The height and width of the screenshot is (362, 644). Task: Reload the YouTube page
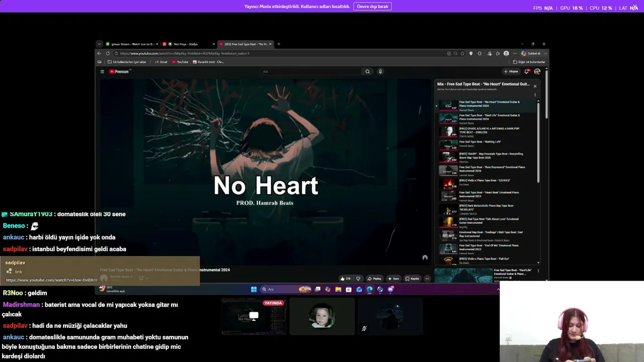point(108,53)
